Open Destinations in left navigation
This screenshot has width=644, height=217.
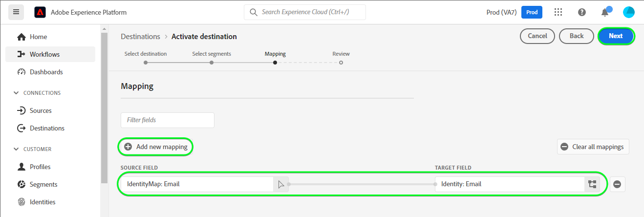(x=47, y=128)
